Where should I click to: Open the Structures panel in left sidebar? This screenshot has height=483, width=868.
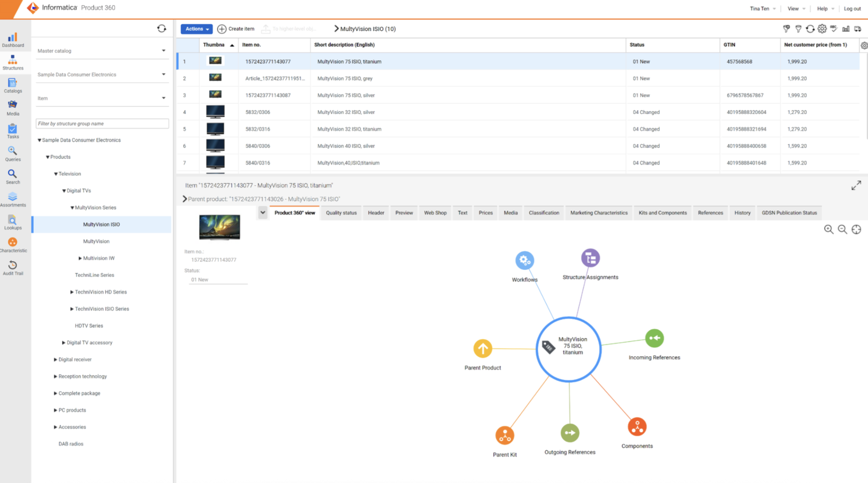(x=12, y=62)
